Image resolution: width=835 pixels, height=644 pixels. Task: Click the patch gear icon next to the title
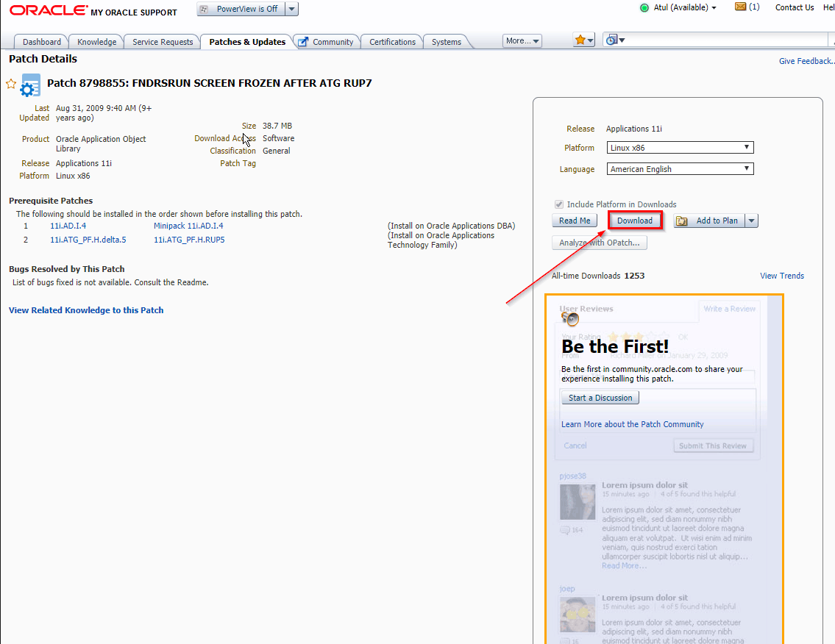click(30, 86)
